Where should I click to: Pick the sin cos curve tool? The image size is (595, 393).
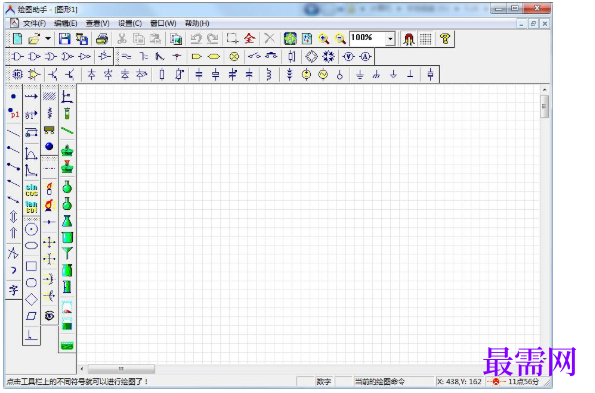[31, 190]
